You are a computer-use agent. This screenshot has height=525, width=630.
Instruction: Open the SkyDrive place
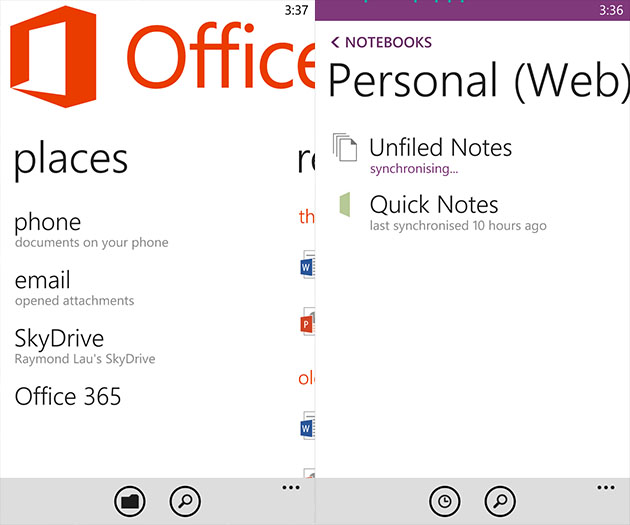pyautogui.click(x=85, y=346)
